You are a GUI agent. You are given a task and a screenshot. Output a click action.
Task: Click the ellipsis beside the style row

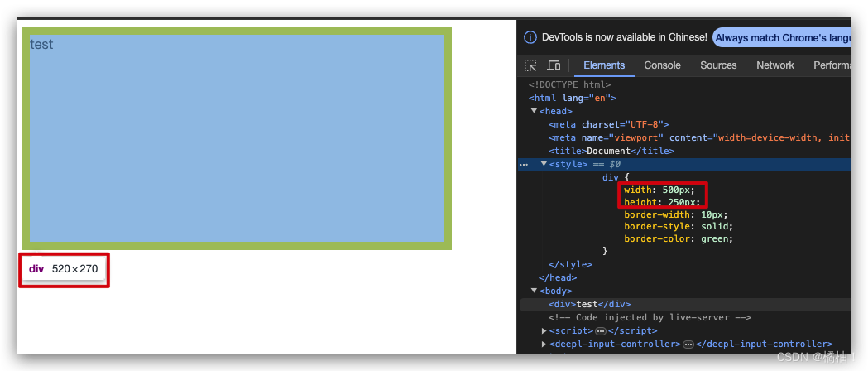pos(524,165)
